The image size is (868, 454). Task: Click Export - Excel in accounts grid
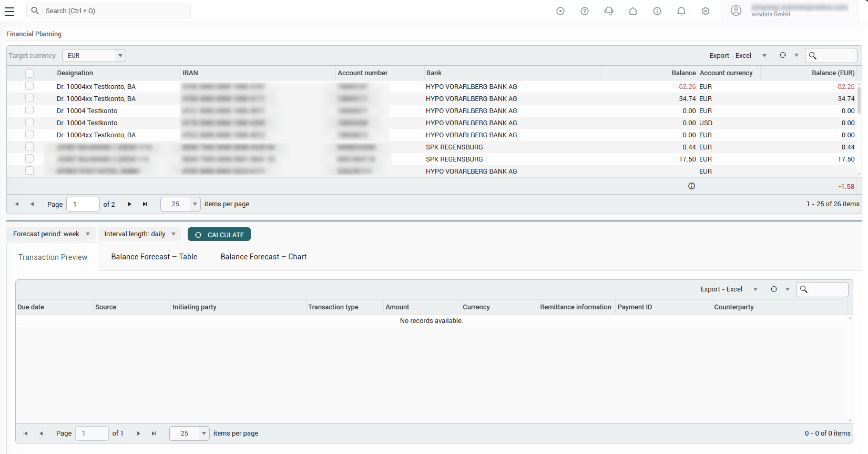point(730,56)
